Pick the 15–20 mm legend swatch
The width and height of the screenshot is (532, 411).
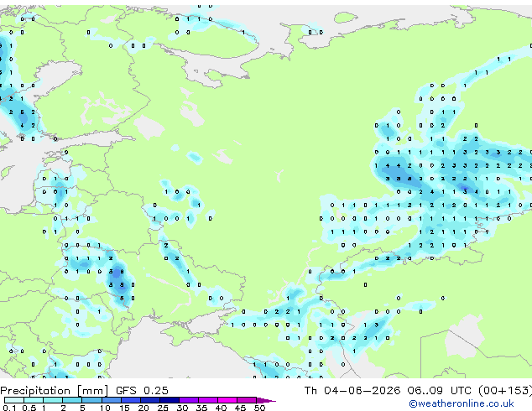coord(131,400)
